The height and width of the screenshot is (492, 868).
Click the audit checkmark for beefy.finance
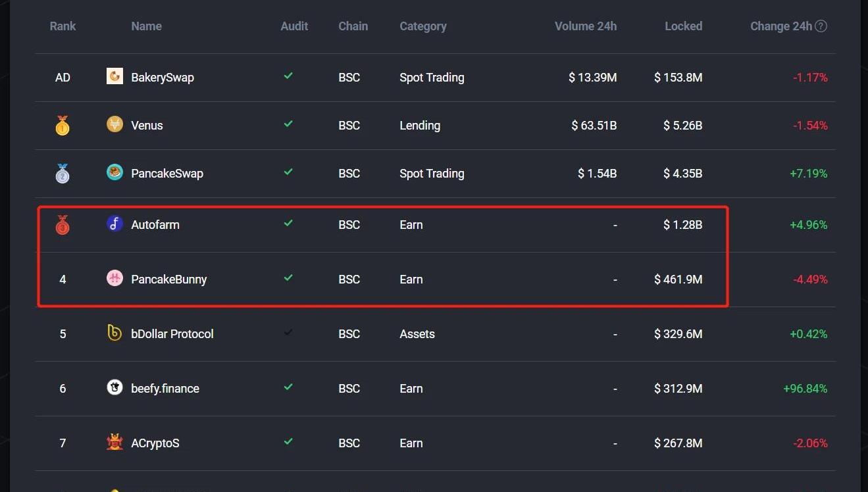[x=288, y=387]
